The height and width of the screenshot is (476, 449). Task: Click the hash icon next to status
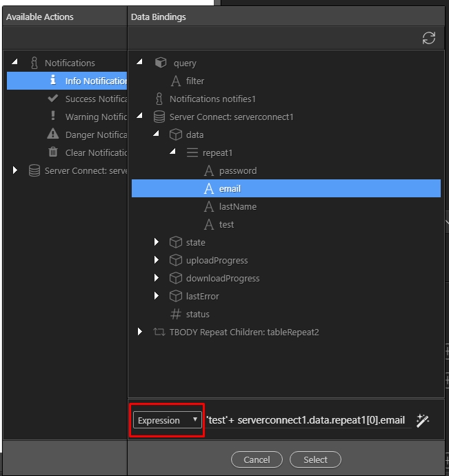click(175, 314)
